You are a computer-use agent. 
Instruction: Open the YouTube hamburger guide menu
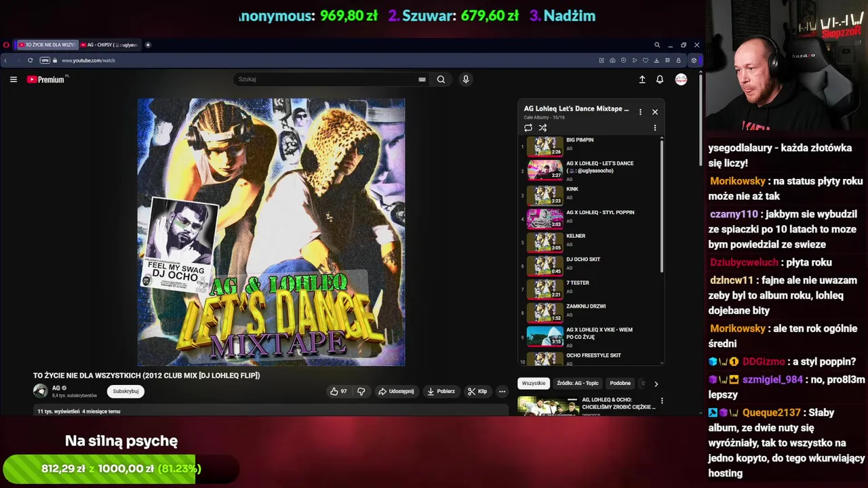(13, 79)
